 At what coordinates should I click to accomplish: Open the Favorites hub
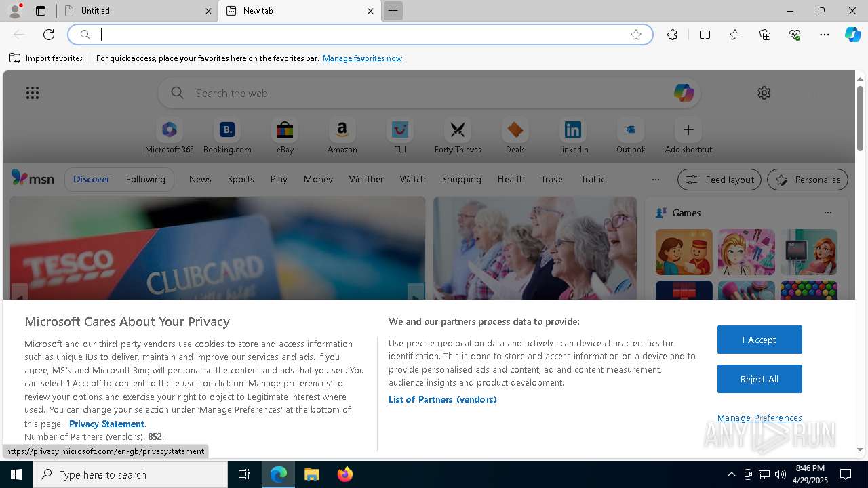tap(735, 35)
